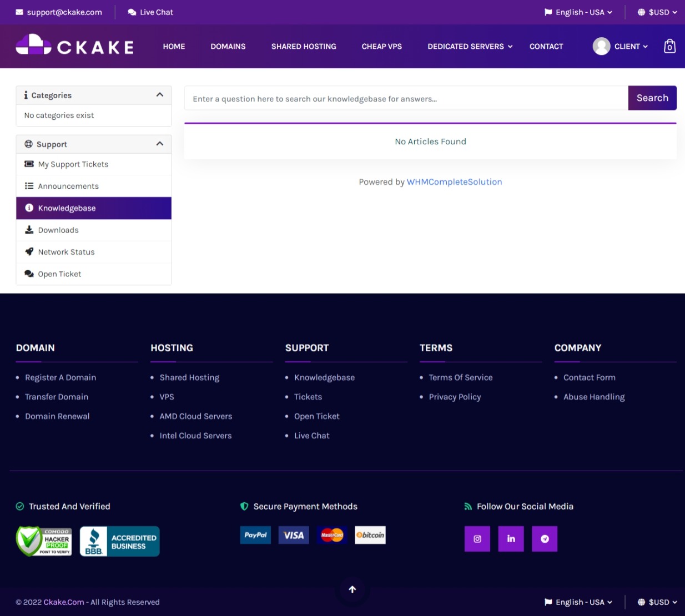Follow the WHMCompleteSolution link
Image resolution: width=685 pixels, height=616 pixels.
click(454, 182)
